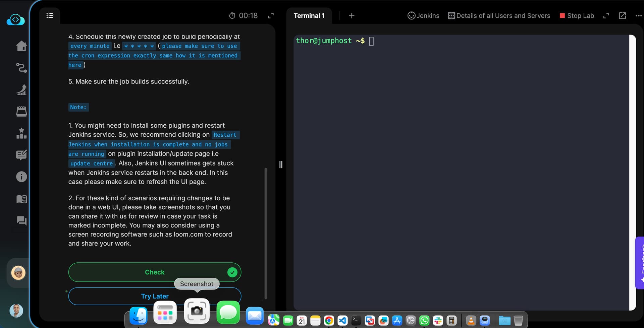
Task: Add a new terminal tab
Action: pos(352,16)
